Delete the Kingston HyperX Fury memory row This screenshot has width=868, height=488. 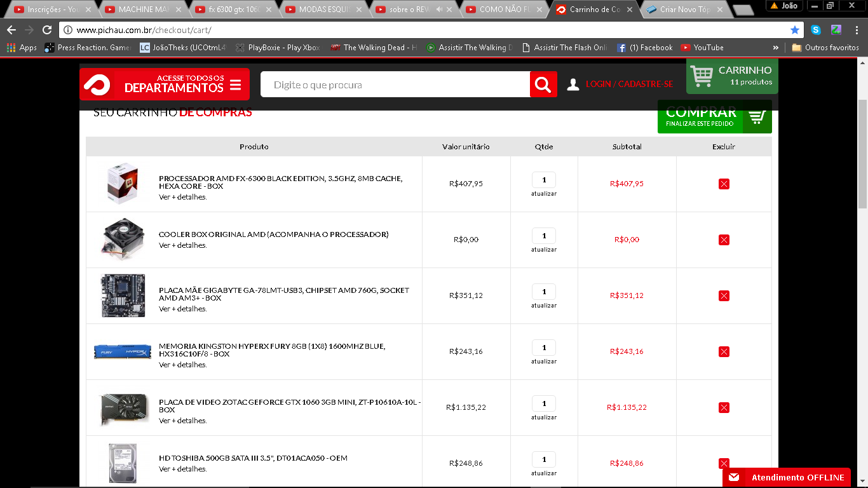724,351
